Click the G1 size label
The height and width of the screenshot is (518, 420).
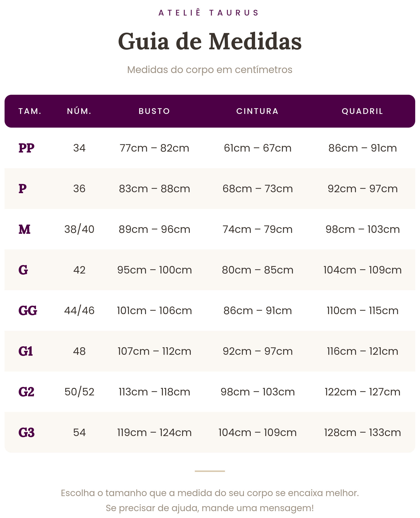pyautogui.click(x=26, y=351)
